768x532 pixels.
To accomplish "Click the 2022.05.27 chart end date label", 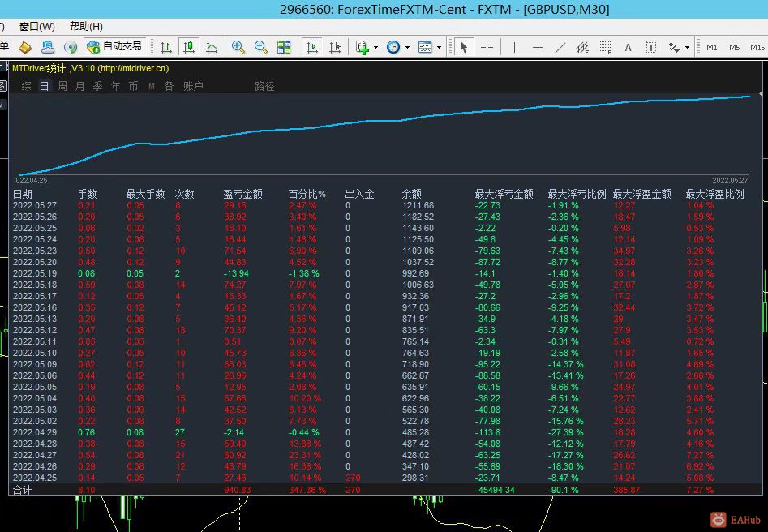I will pos(730,180).
